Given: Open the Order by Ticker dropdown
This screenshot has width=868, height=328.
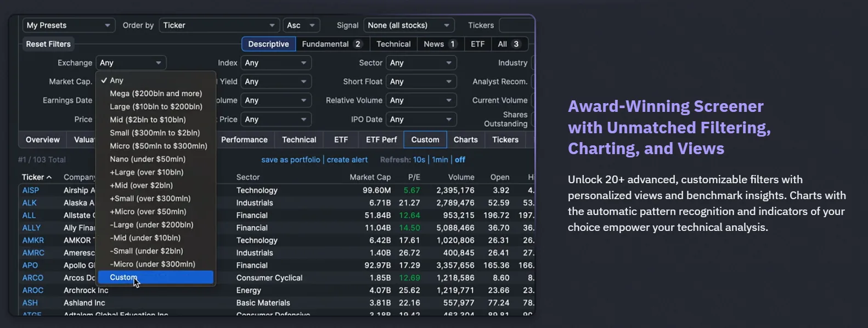Looking at the screenshot, I should (x=219, y=25).
